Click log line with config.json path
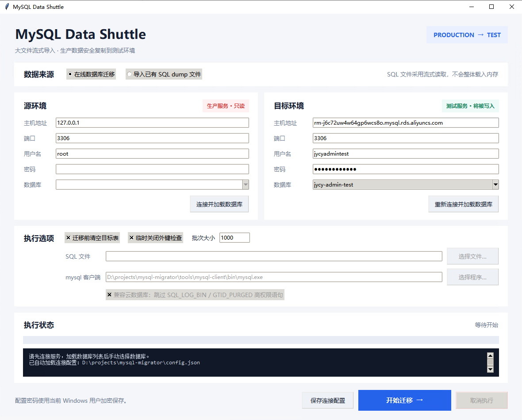The width and height of the screenshot is (522, 420). coord(115,363)
